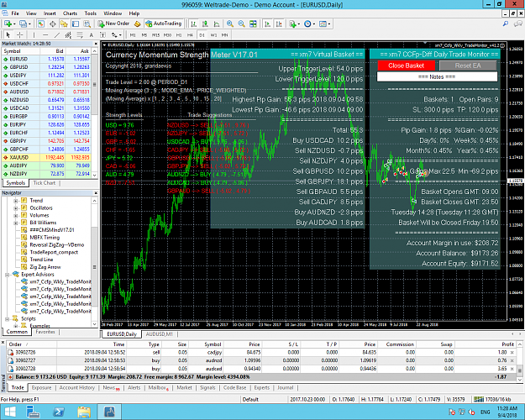525x420 pixels.
Task: Close the Market Watch panel
Action: point(96,44)
